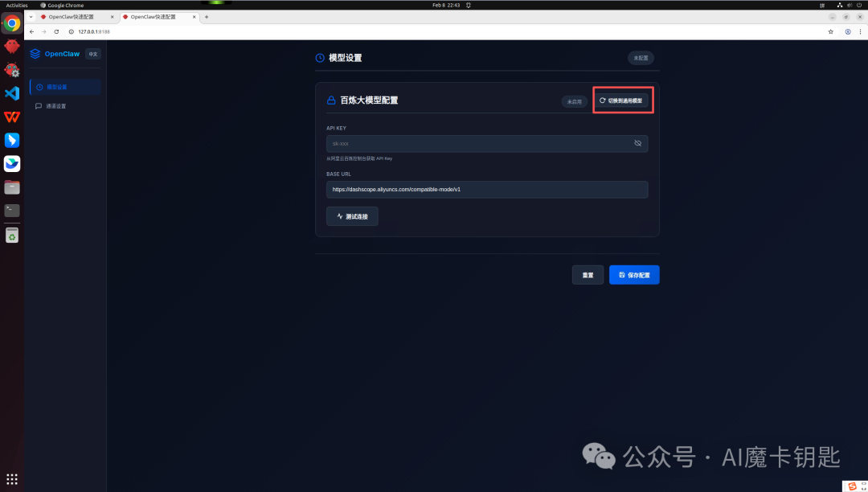The width and height of the screenshot is (868, 492).
Task: Open the plain red bug app in dock
Action: [x=11, y=46]
